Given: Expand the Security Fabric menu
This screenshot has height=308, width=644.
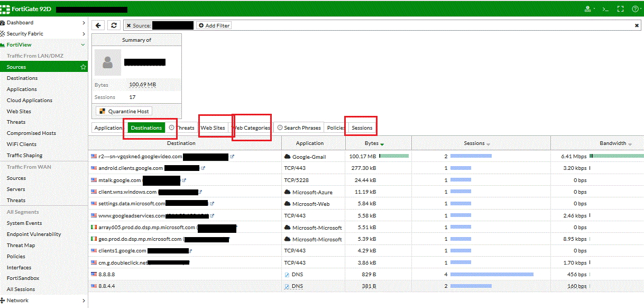Looking at the screenshot, I should [84, 34].
